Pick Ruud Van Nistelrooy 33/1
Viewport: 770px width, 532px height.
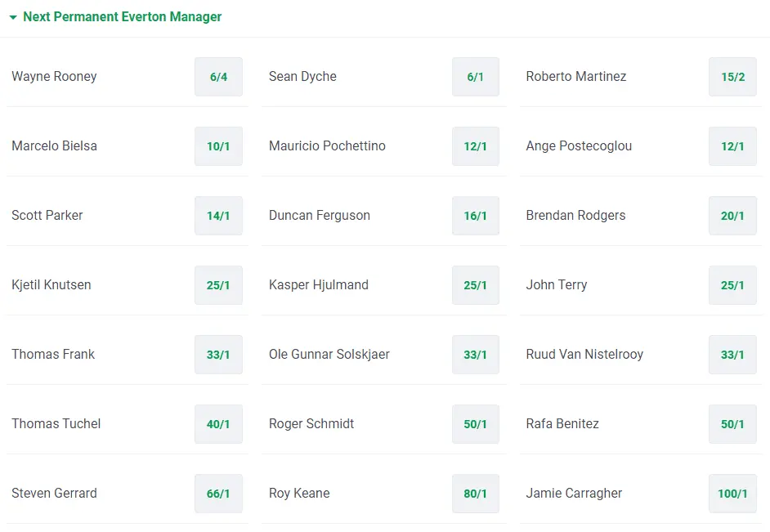click(x=732, y=355)
